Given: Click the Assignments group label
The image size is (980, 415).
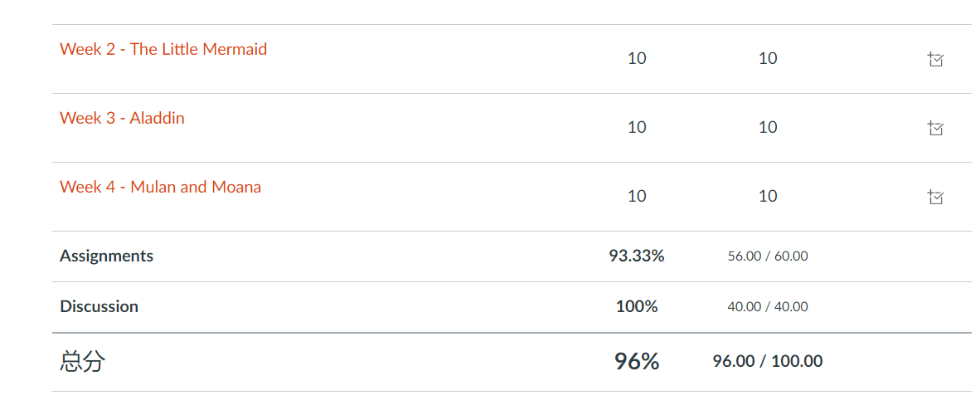Looking at the screenshot, I should click(x=106, y=256).
